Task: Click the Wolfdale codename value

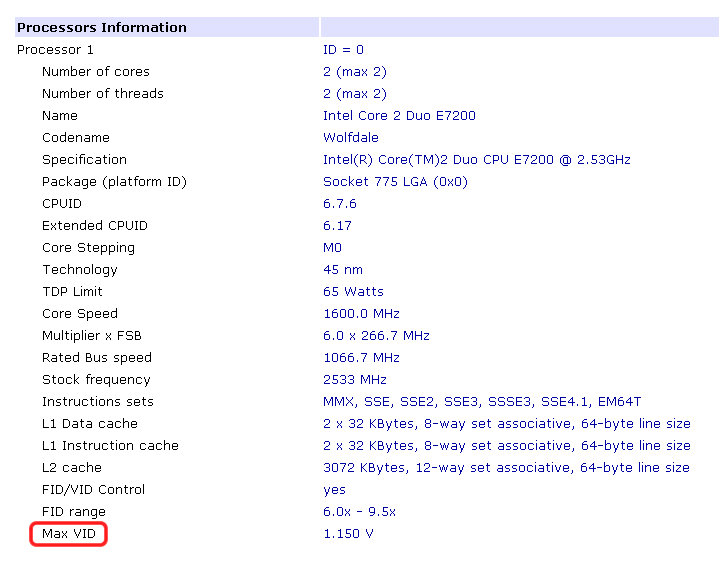Action: pos(351,138)
